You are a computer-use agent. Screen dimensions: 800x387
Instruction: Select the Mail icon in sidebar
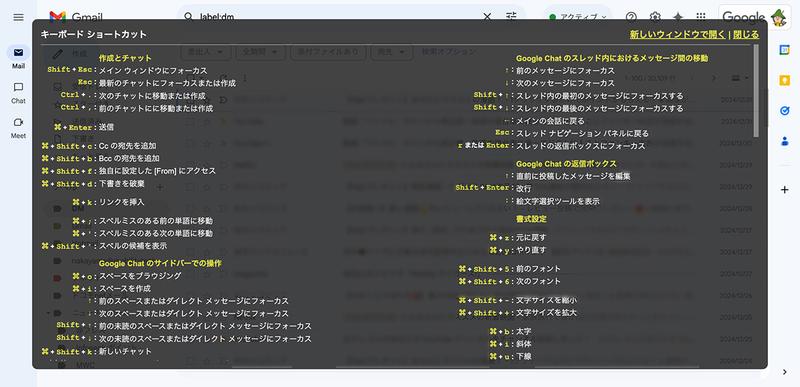pyautogui.click(x=18, y=53)
